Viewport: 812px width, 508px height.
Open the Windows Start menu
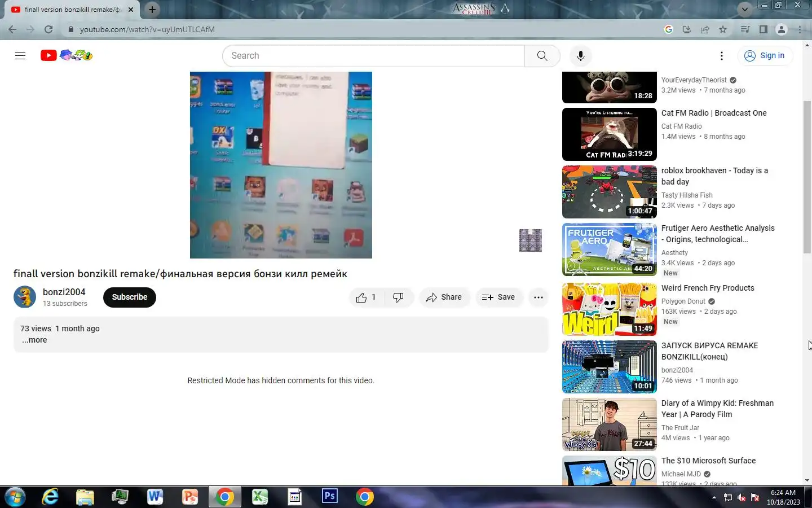point(15,497)
